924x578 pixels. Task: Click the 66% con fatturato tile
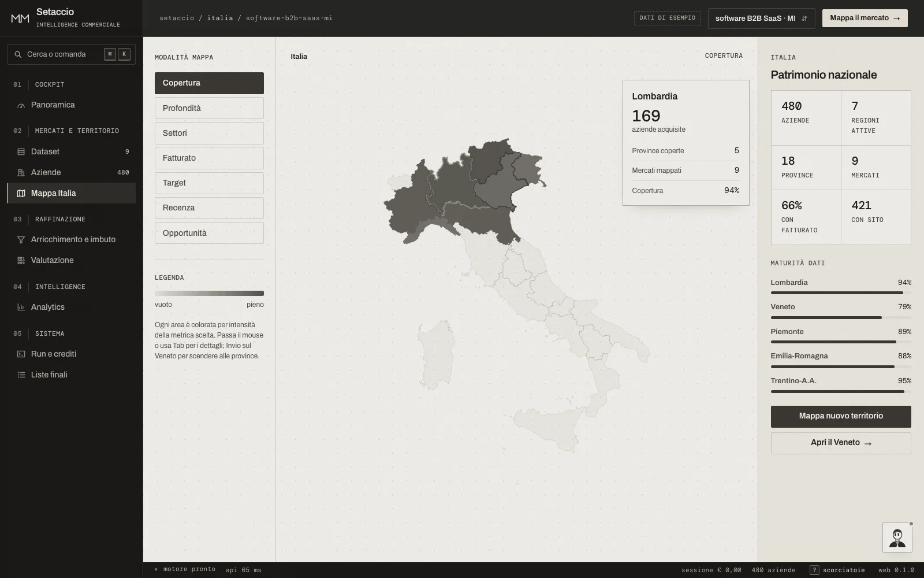tap(806, 217)
